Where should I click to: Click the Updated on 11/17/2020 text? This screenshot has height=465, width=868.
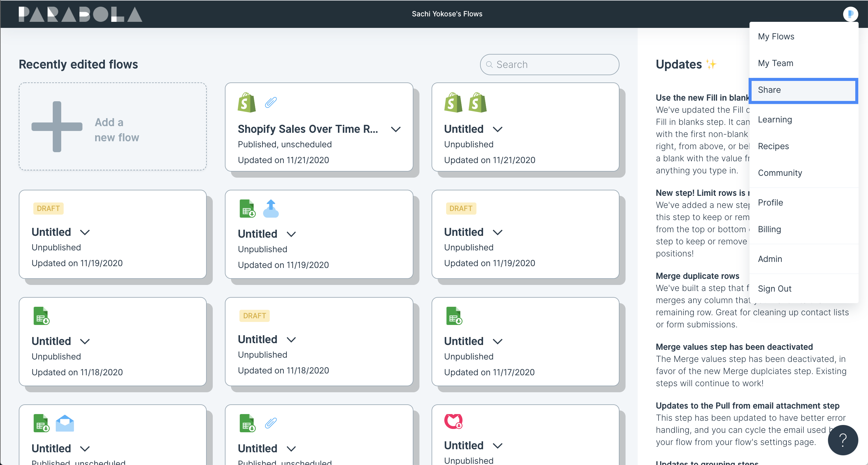489,372
